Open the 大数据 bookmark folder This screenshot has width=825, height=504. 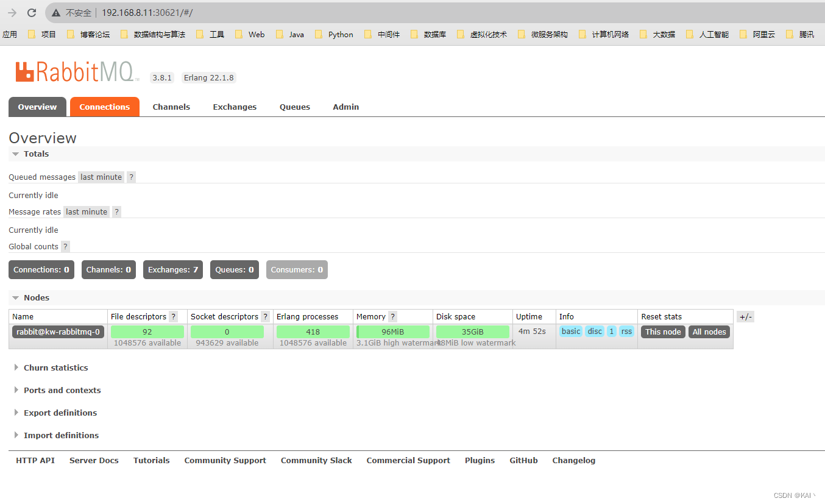[657, 35]
